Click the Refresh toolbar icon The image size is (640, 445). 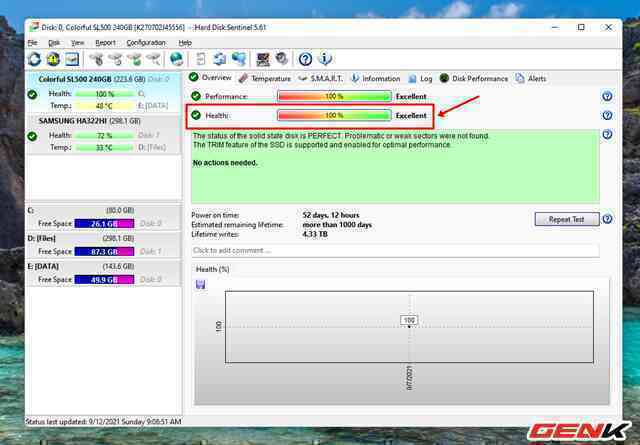tap(34, 60)
